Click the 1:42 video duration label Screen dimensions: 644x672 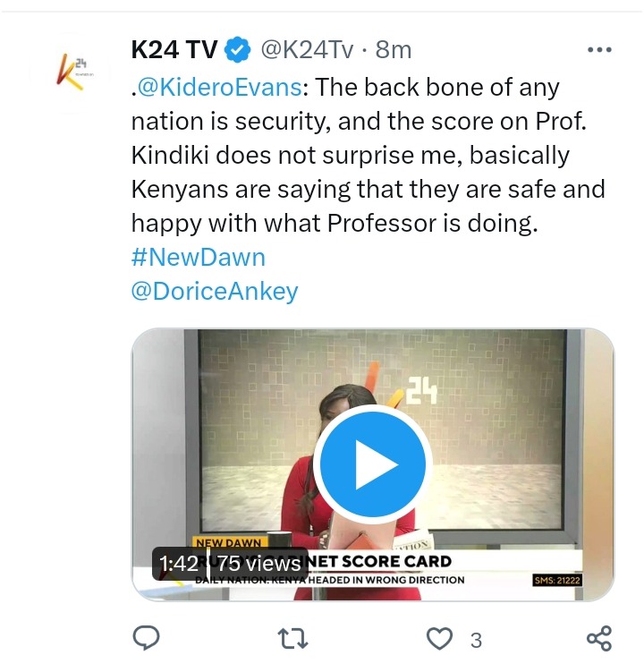pos(178,564)
